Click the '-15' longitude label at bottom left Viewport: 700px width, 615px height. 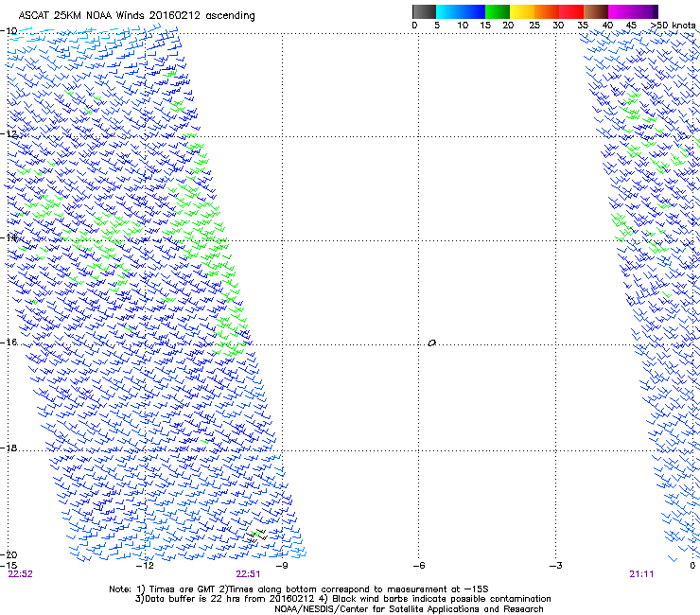point(9,566)
